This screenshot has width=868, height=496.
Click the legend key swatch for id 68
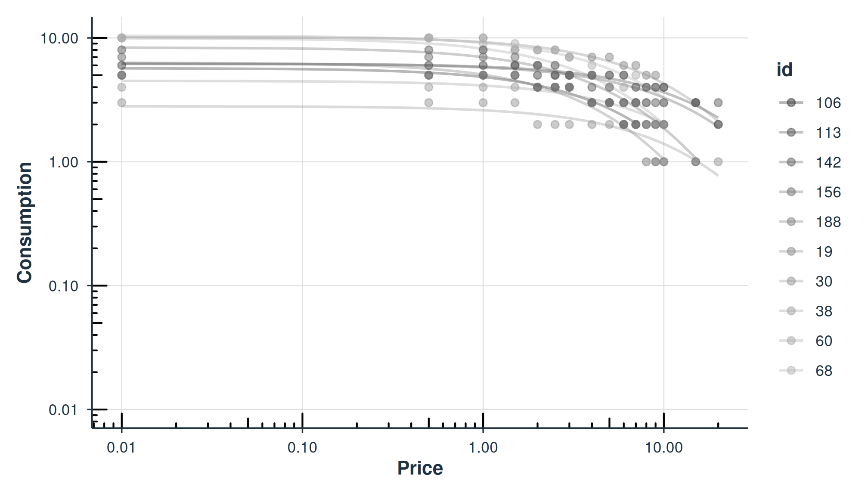pos(791,370)
